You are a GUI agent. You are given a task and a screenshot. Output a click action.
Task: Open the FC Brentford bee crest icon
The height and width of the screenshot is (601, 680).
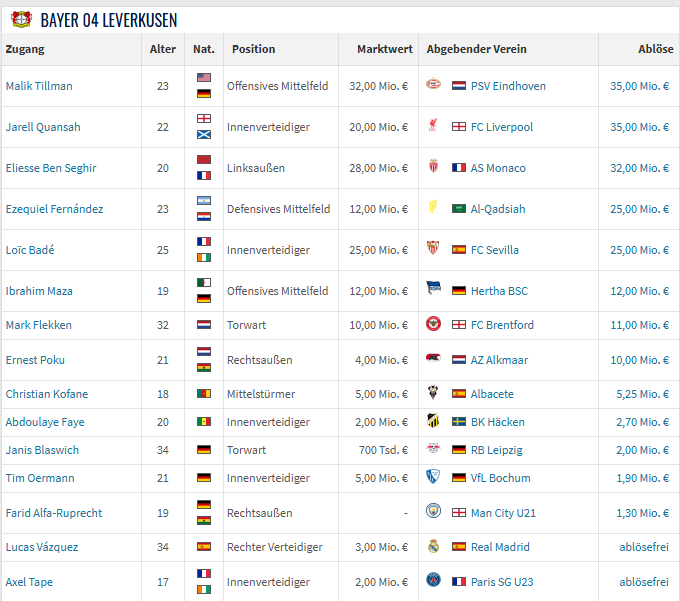433,323
